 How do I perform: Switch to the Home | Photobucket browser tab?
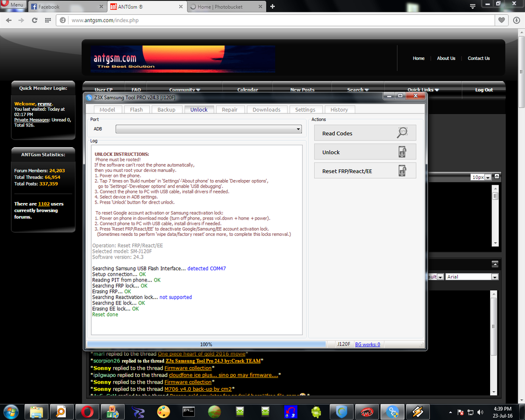click(x=226, y=7)
